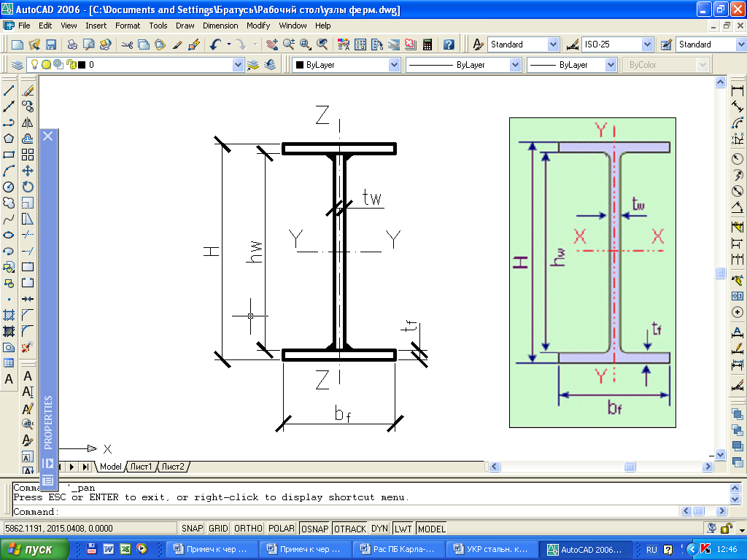Select the Mirror tool
747x560 pixels.
pyautogui.click(x=28, y=122)
